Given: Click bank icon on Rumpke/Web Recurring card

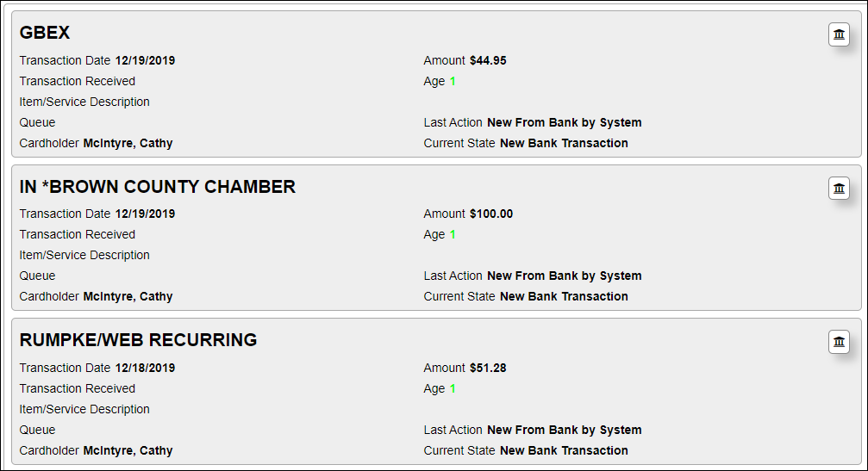Looking at the screenshot, I should [x=839, y=342].
